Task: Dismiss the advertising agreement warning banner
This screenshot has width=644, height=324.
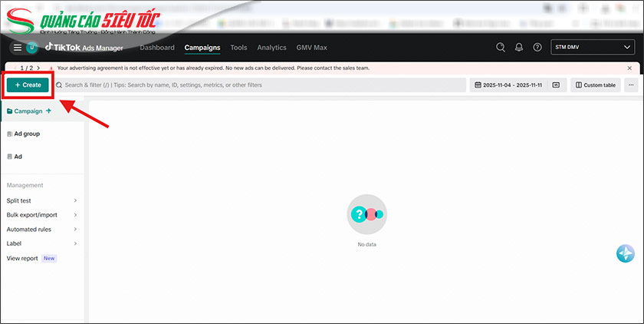Action: pos(629,68)
